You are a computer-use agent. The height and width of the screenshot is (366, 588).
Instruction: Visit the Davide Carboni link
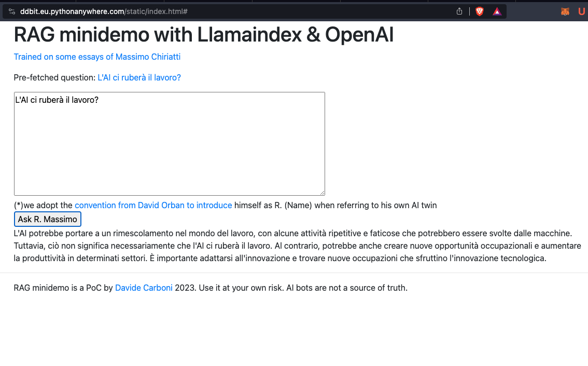coord(144,288)
